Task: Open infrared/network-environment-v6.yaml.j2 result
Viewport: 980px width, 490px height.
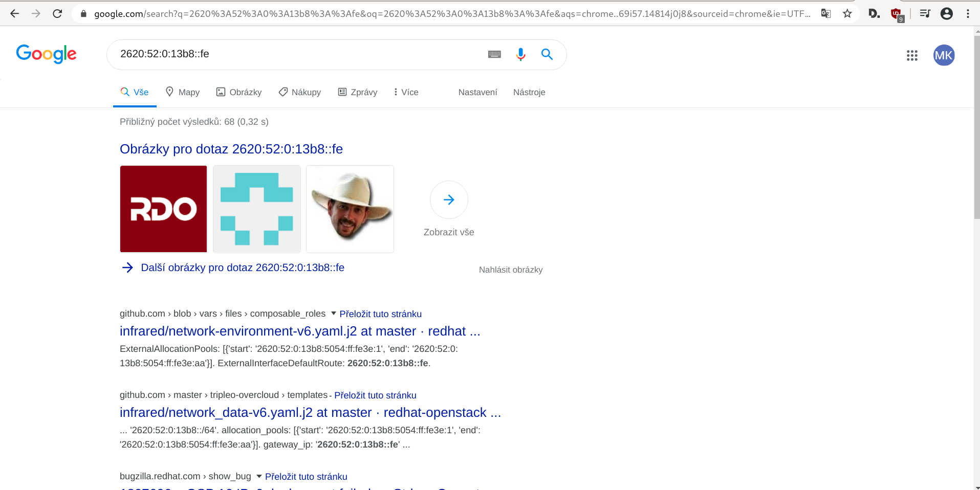Action: (300, 331)
